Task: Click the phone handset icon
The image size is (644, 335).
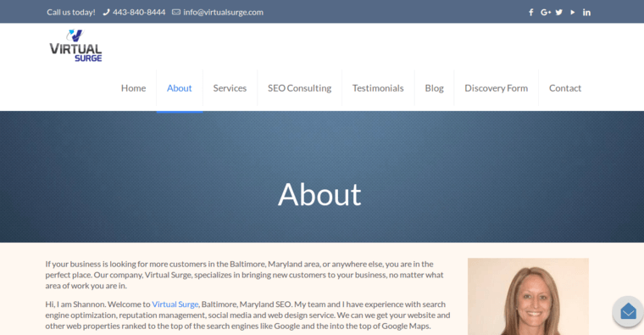Action: (x=106, y=13)
